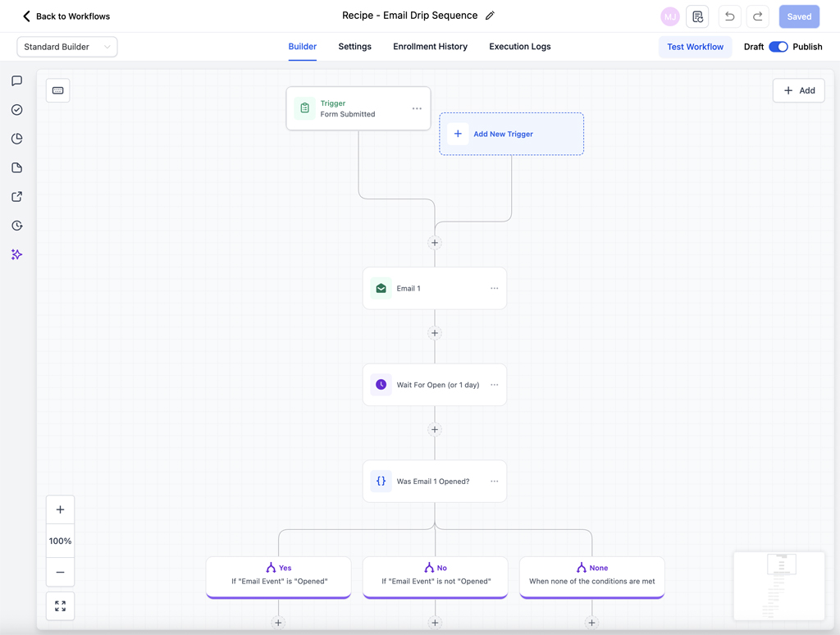
Task: Switch to the Settings tab
Action: 354,47
